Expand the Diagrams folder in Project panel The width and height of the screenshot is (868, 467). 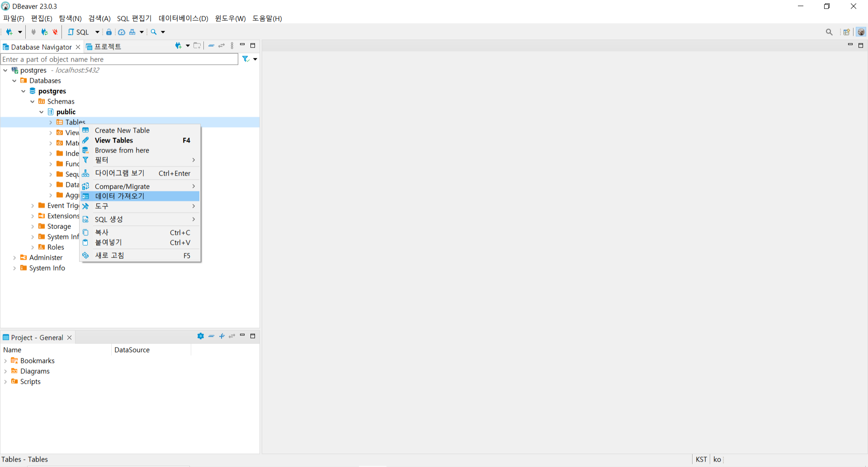5,371
